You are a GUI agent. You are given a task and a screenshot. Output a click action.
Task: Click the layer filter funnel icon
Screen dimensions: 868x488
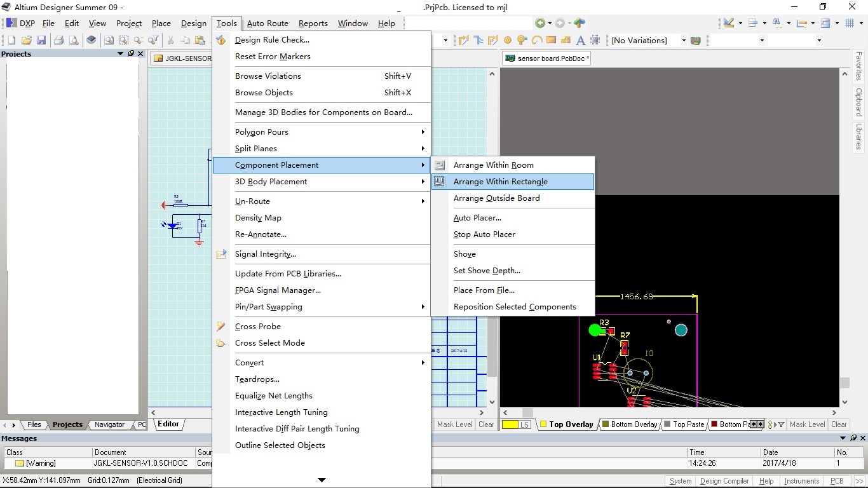(782, 424)
